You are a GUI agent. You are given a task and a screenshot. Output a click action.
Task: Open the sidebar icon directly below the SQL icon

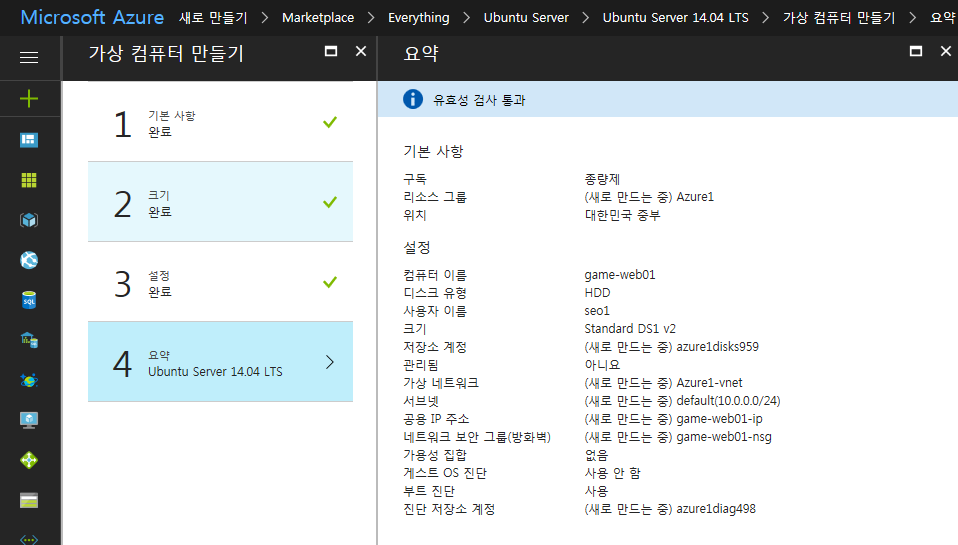[29, 340]
